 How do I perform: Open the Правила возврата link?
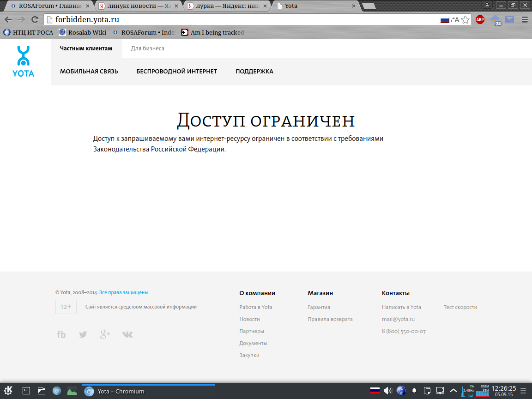[330, 319]
